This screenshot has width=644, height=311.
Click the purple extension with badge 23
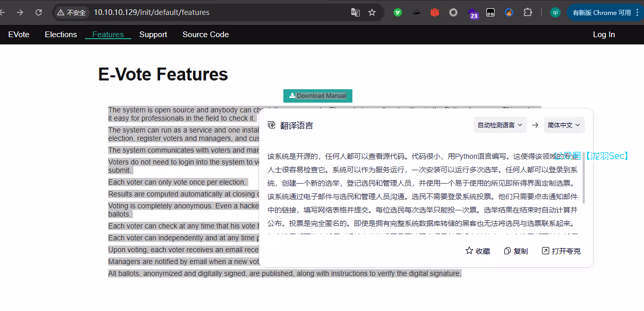[x=472, y=13]
